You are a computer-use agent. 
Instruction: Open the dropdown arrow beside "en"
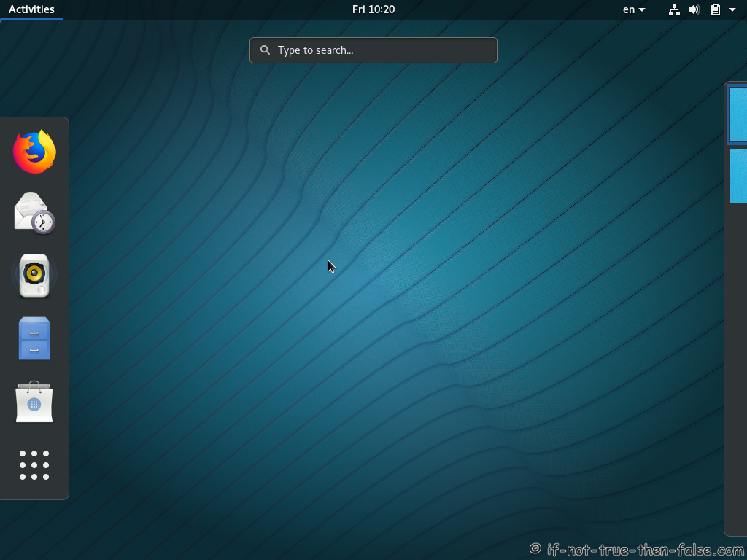click(642, 9)
